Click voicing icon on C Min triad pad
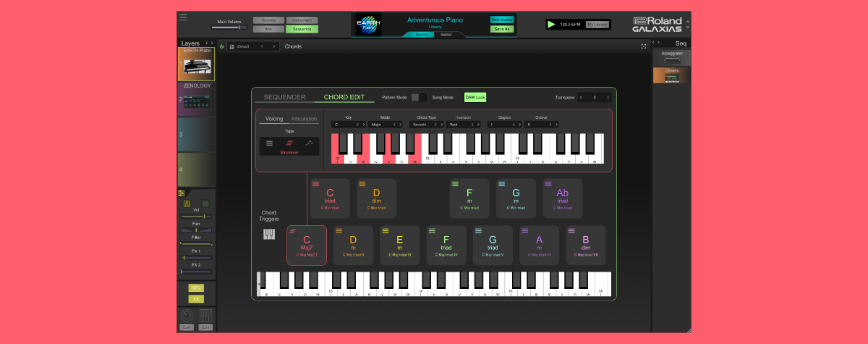The height and width of the screenshot is (344, 868). pyautogui.click(x=316, y=184)
